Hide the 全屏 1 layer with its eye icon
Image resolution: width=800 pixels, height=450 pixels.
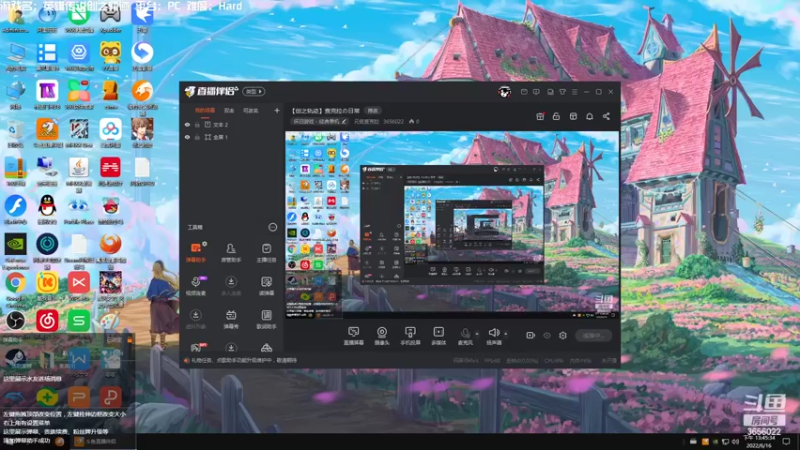(x=187, y=137)
